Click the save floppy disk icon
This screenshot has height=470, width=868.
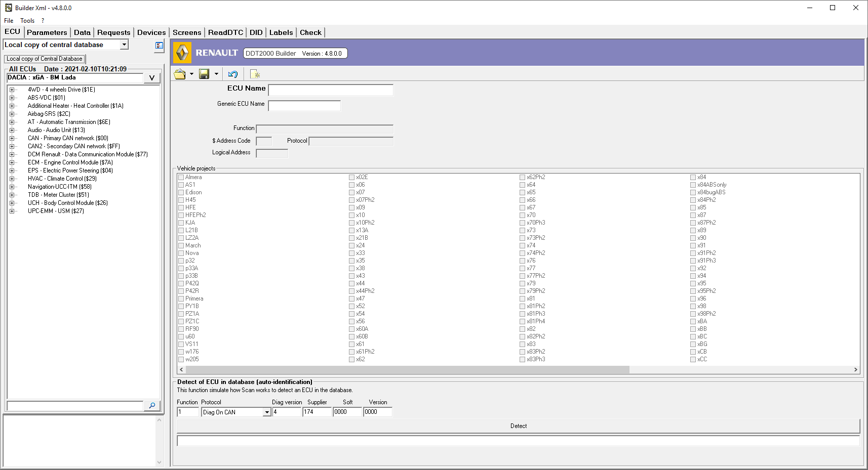pyautogui.click(x=204, y=74)
